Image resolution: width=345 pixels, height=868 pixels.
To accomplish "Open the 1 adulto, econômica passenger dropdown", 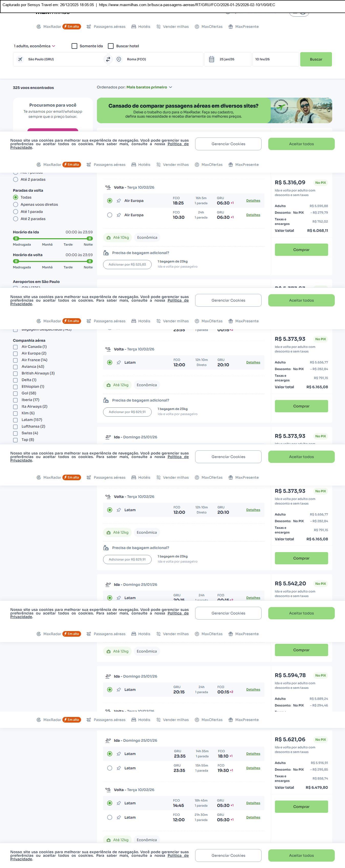I will tap(35, 46).
